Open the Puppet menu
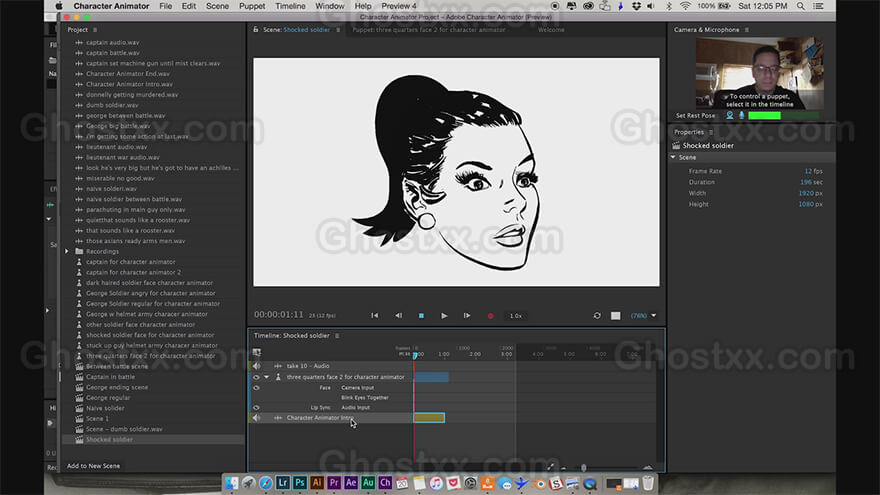 click(252, 6)
